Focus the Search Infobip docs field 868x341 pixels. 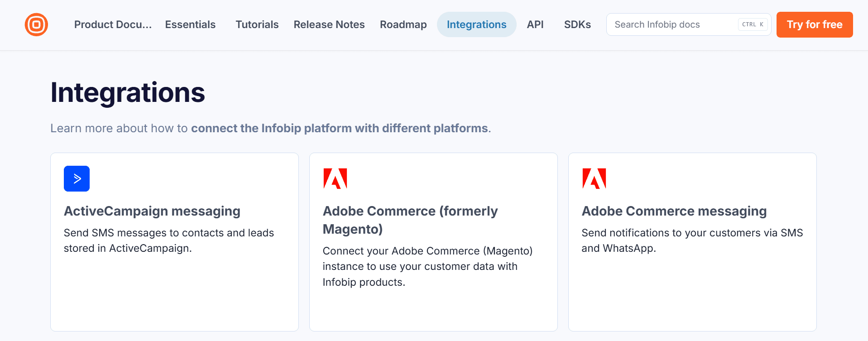tap(688, 24)
